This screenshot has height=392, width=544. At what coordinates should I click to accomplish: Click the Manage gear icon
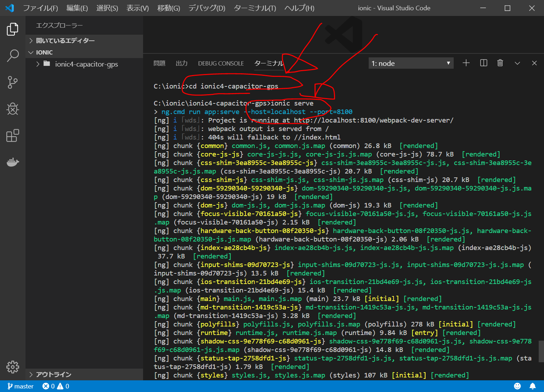(x=13, y=367)
